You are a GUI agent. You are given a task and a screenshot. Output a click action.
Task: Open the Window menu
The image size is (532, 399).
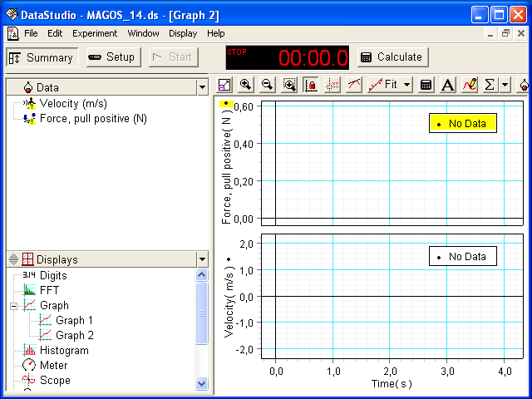[x=143, y=33]
